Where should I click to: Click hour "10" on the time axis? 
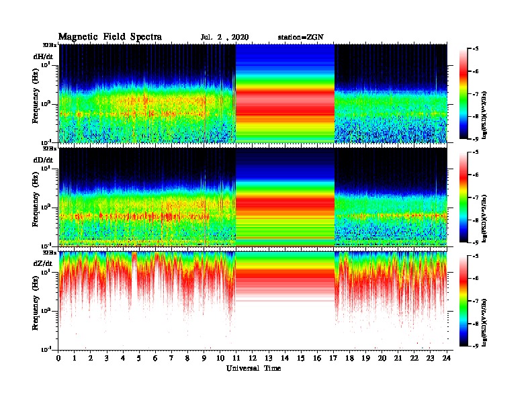tap(220, 358)
